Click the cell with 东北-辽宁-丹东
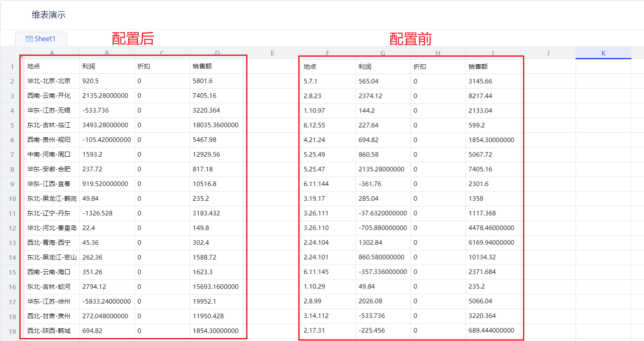Image resolution: width=644 pixels, height=341 pixels. click(x=49, y=213)
